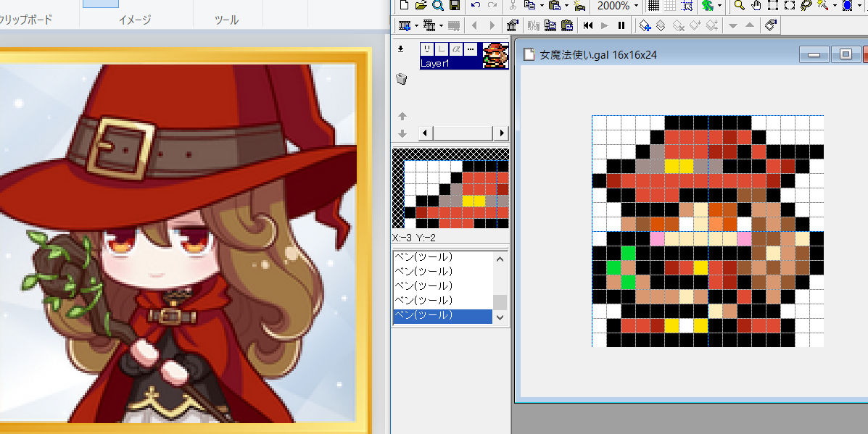Select the Layer1 name label
Image resolution: width=868 pixels, height=434 pixels.
pyautogui.click(x=434, y=64)
